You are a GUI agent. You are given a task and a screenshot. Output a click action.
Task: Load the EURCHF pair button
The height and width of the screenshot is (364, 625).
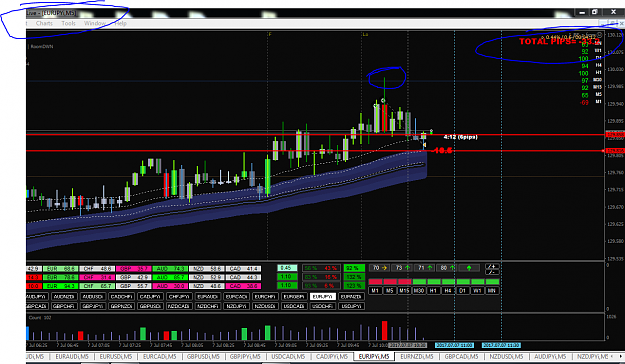click(265, 297)
